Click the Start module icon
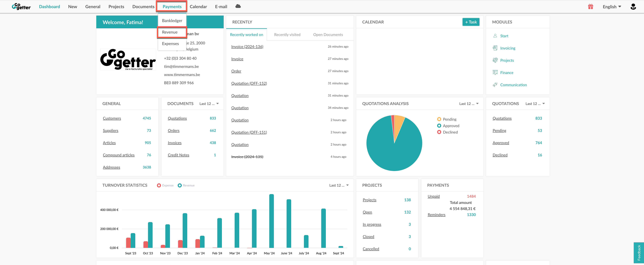The width and height of the screenshot is (644, 265). tap(495, 36)
